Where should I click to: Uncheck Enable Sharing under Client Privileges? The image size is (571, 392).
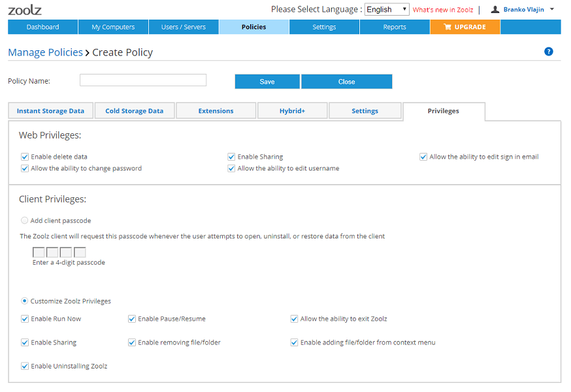coord(25,342)
